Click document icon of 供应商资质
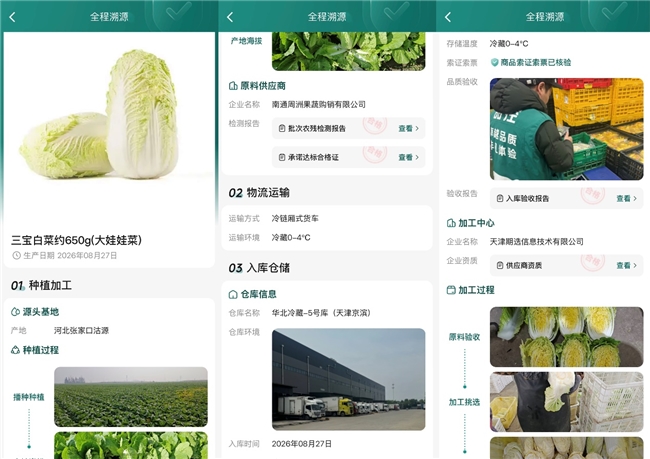Viewport: 650px width, 459px height. [x=500, y=265]
